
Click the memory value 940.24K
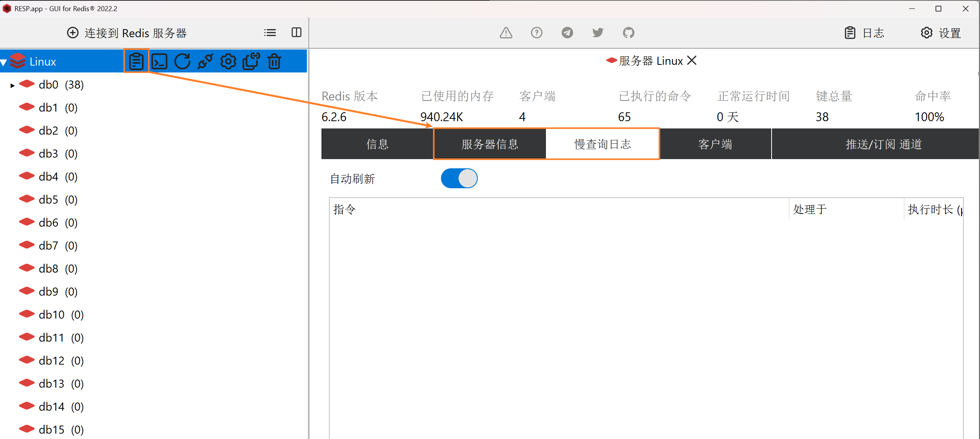pos(442,117)
